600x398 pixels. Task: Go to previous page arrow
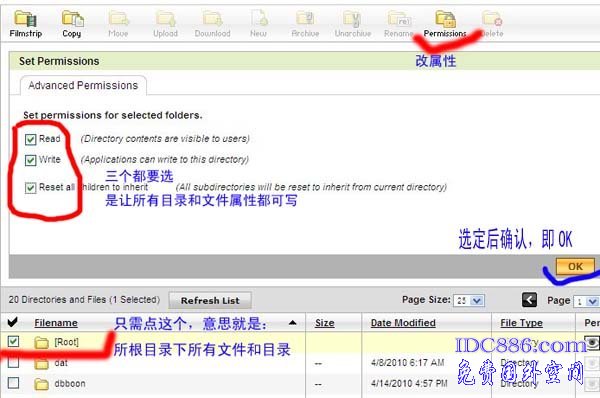tap(529, 300)
